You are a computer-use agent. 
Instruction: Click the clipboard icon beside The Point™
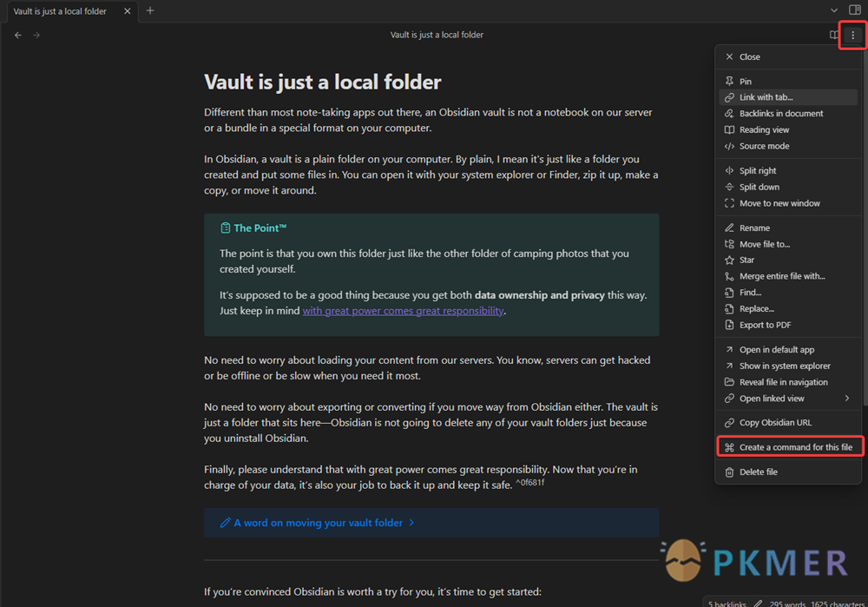coord(225,228)
